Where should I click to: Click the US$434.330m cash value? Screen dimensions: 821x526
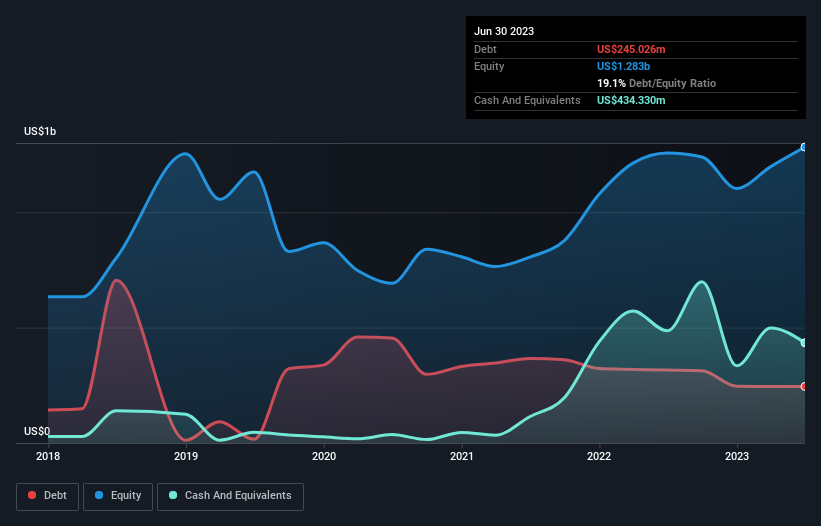[631, 100]
